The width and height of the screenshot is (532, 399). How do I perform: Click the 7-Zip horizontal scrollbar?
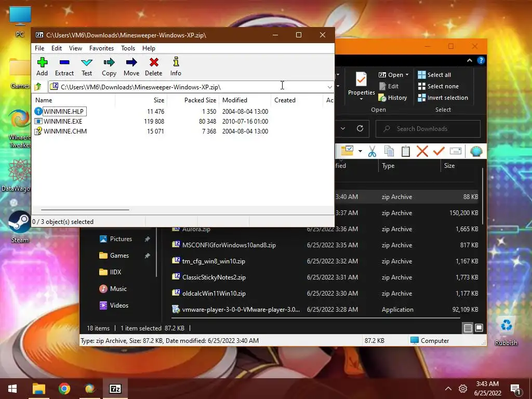click(85, 210)
